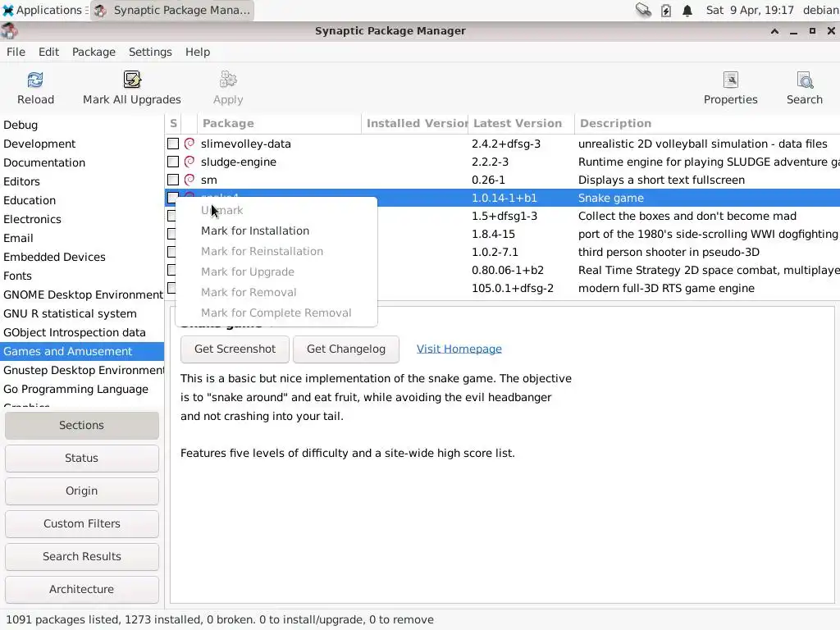The height and width of the screenshot is (630, 840).
Task: Click the Mark All Upgrades icon
Action: pos(132,80)
